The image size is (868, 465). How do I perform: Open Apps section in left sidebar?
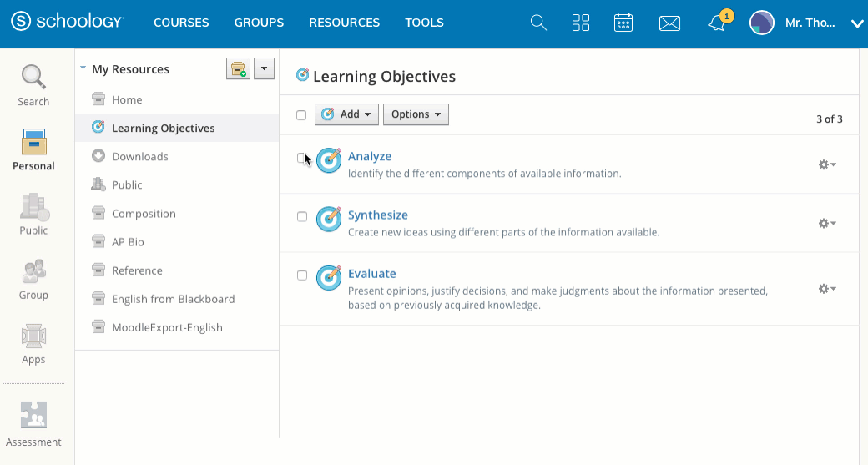click(33, 344)
